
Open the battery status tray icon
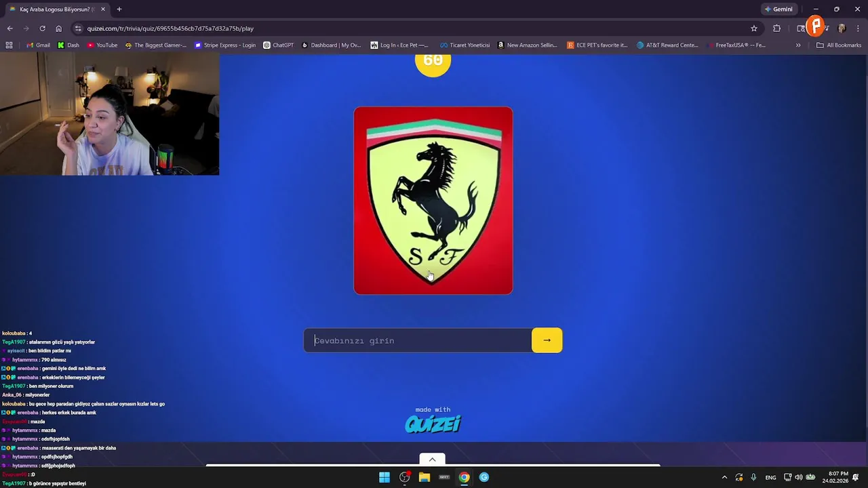click(810, 477)
